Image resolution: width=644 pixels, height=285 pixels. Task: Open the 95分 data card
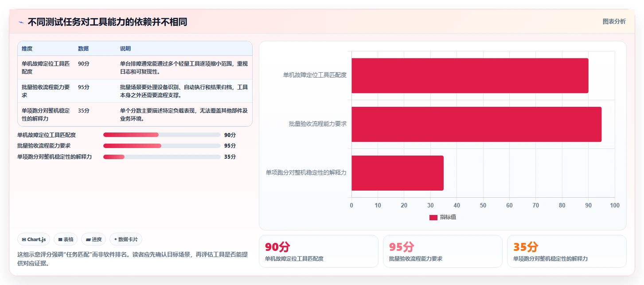click(x=442, y=251)
